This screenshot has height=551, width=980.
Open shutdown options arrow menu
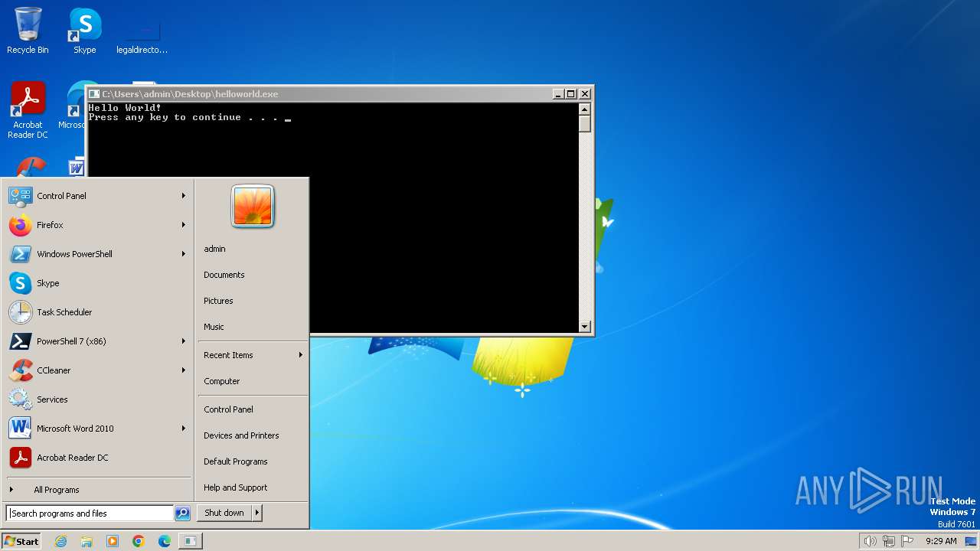(257, 513)
